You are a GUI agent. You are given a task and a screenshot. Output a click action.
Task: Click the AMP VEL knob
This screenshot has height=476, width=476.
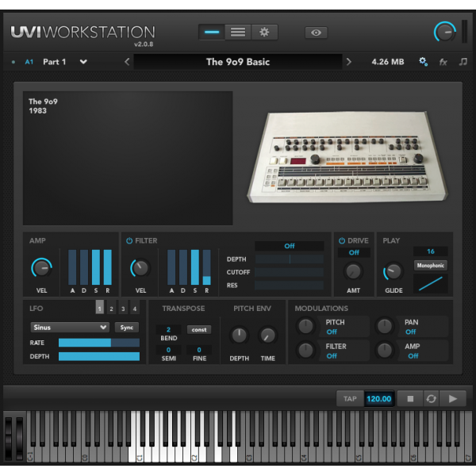tap(41, 268)
